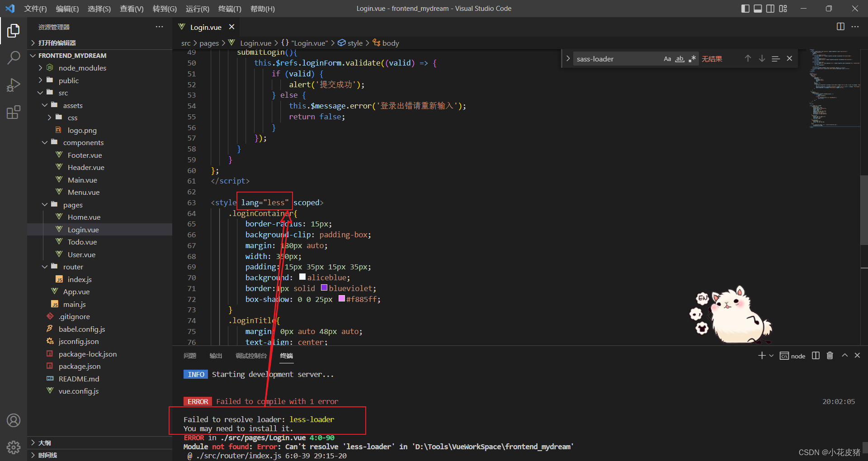Click the blueviolet color swatch

[324, 288]
